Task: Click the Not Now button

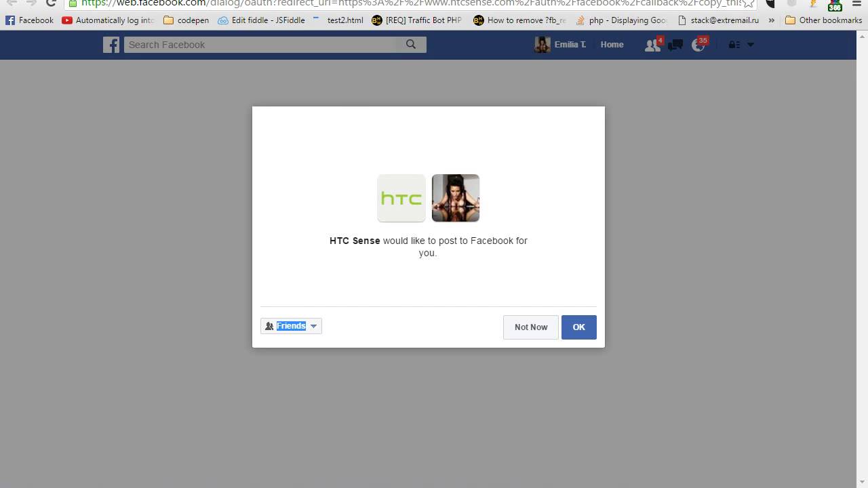Action: [530, 327]
